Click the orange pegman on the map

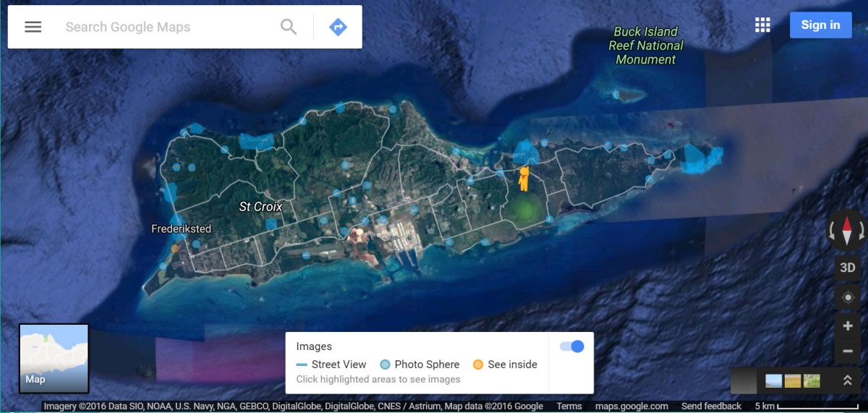click(524, 179)
